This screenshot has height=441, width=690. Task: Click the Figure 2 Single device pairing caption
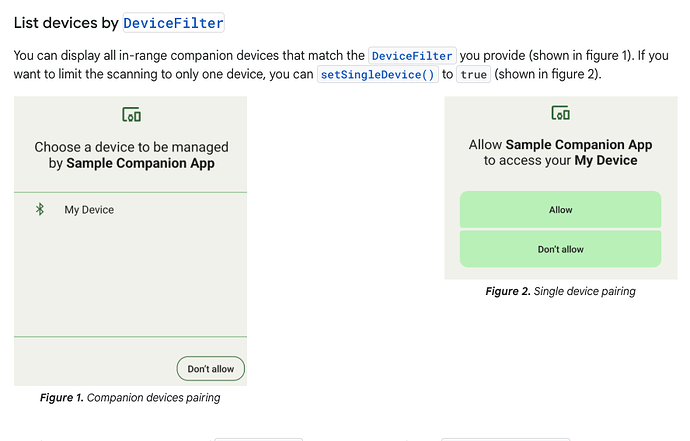pos(560,291)
